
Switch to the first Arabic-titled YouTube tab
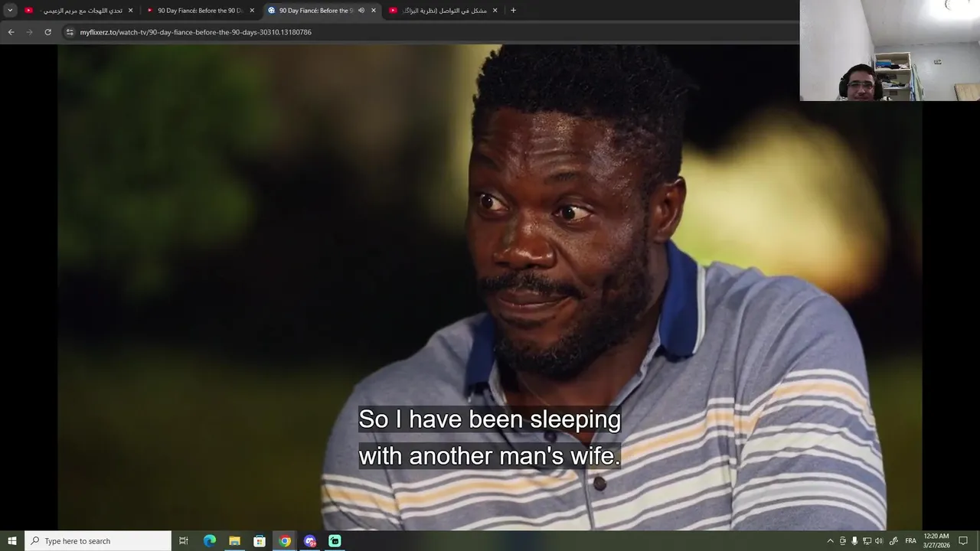78,11
